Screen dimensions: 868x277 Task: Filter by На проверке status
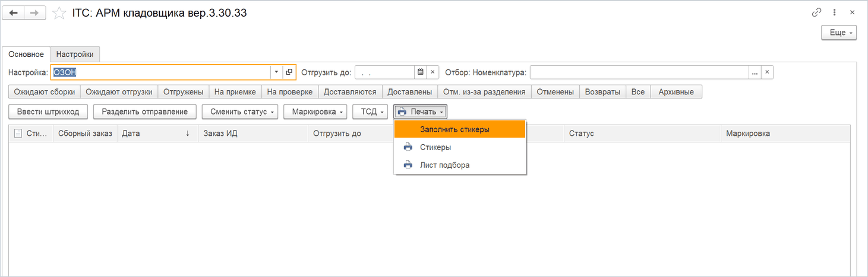pos(290,92)
